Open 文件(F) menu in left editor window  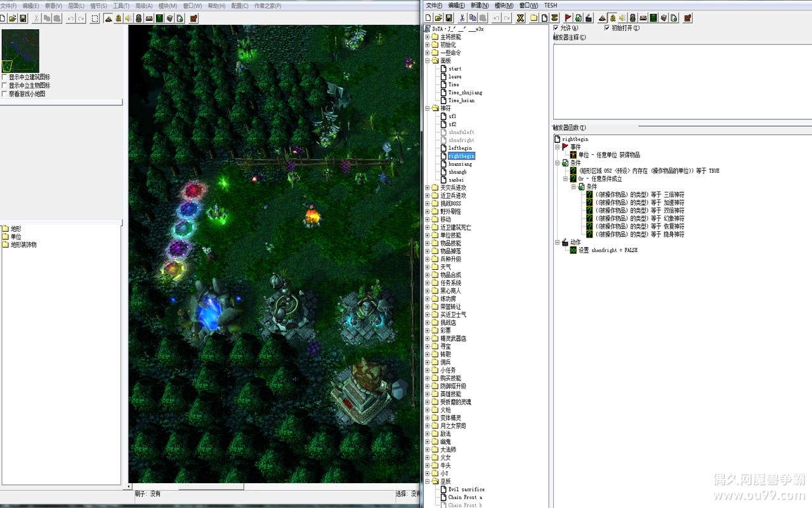8,6
